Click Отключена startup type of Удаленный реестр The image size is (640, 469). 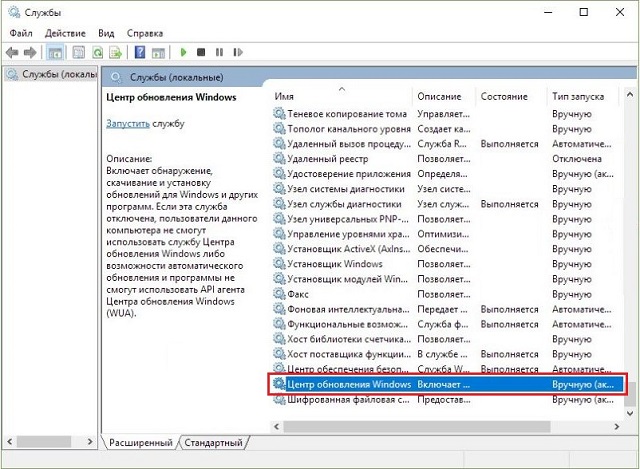coord(577,159)
